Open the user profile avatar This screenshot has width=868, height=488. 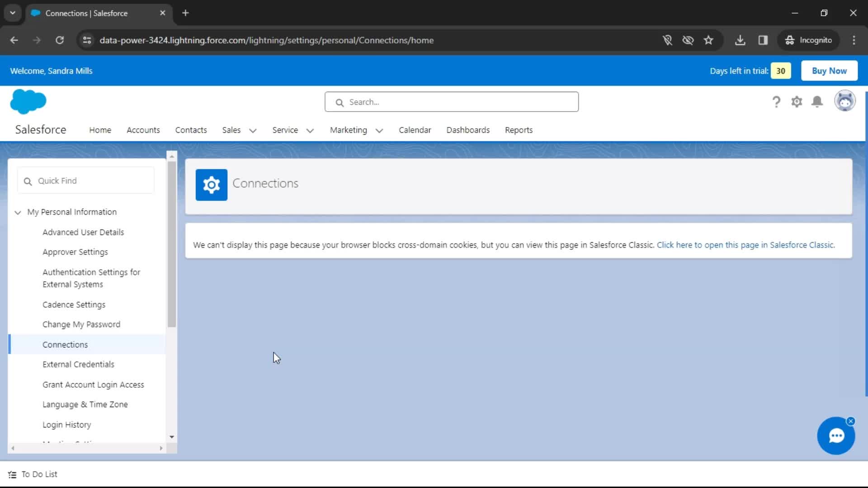tap(844, 101)
